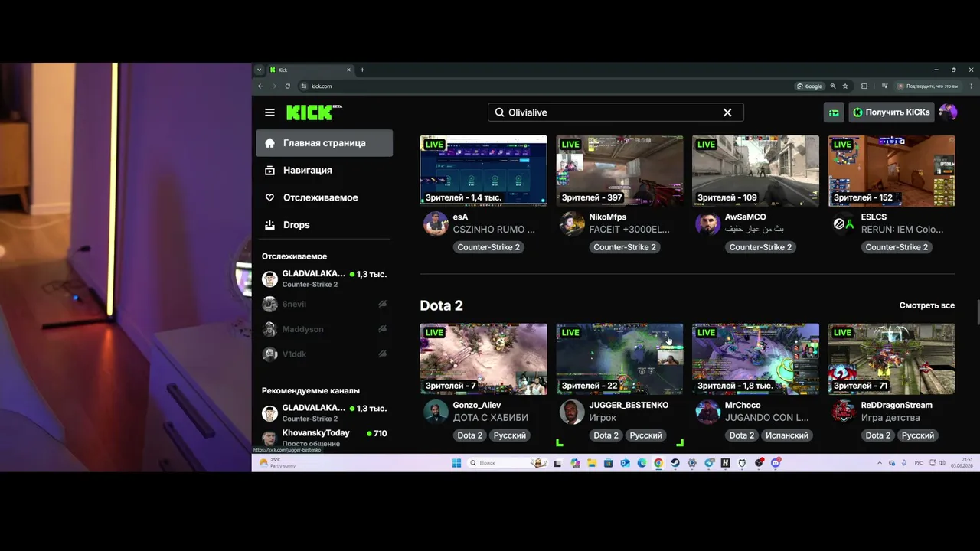980x551 pixels.
Task: Click the ESLCS channel avatar
Action: [844, 223]
